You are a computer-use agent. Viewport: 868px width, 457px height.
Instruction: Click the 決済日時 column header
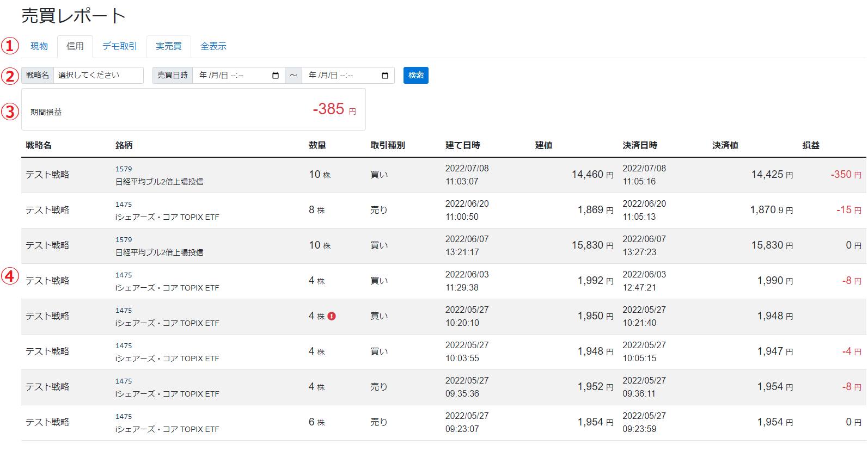[640, 145]
